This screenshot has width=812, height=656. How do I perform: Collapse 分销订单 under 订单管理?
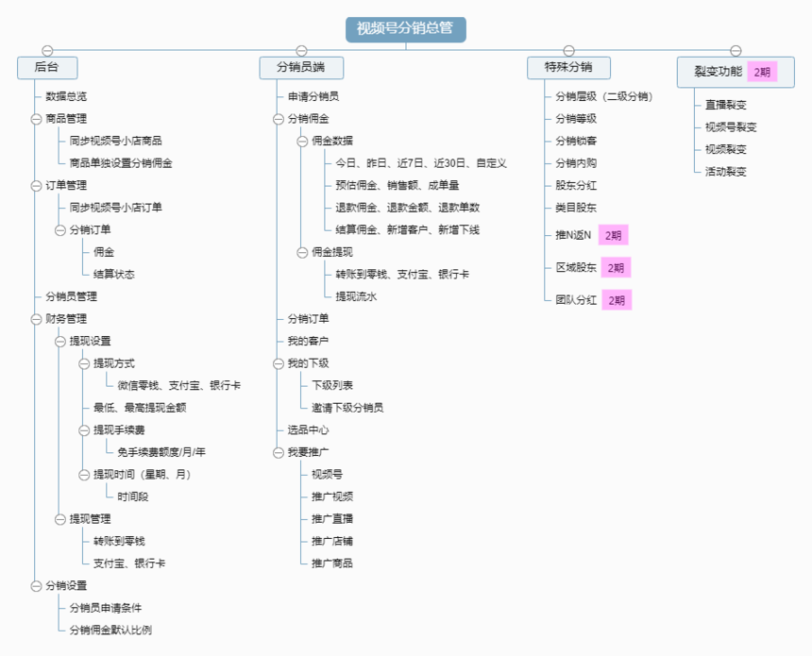(x=60, y=230)
